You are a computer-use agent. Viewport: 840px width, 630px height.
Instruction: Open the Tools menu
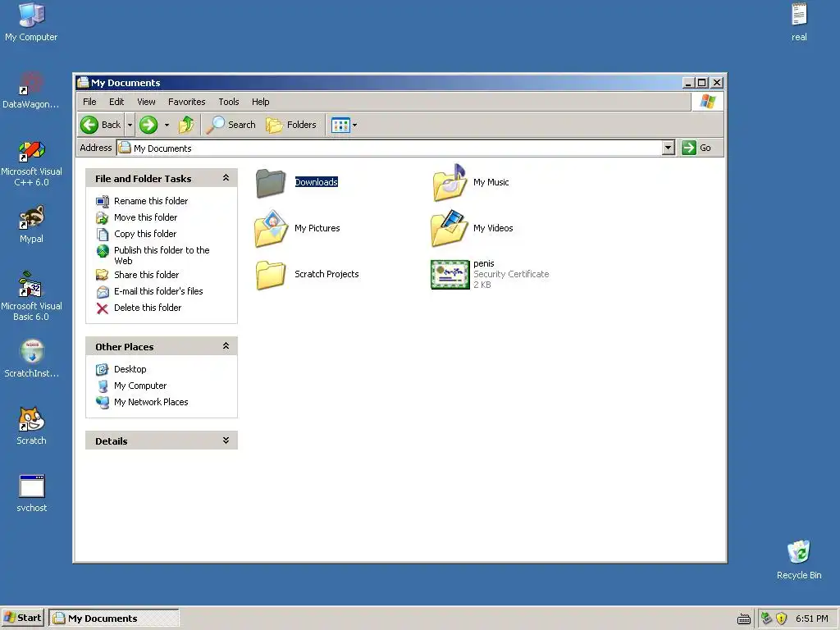coord(228,102)
